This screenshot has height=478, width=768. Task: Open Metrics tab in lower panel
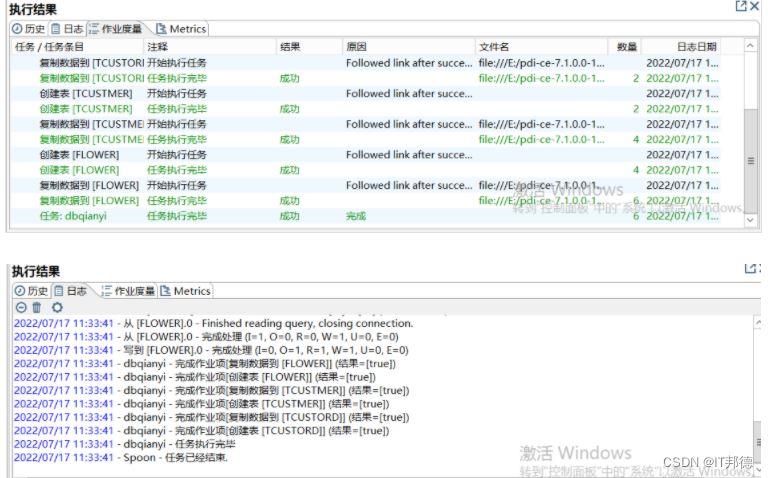(185, 291)
